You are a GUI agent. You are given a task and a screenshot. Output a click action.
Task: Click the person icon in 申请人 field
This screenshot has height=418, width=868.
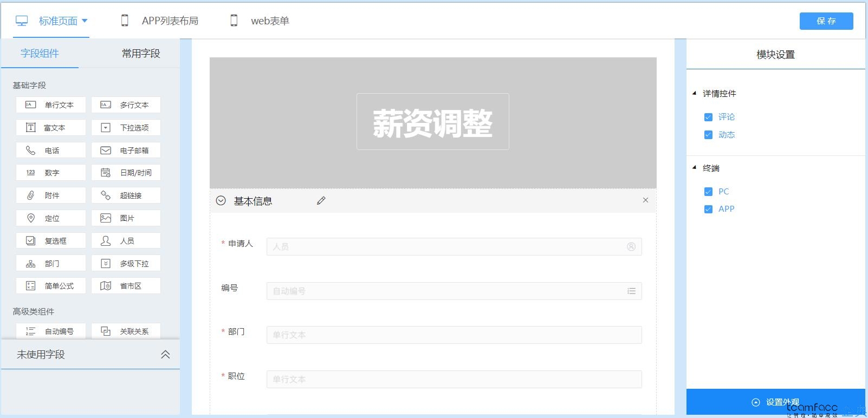pyautogui.click(x=631, y=247)
